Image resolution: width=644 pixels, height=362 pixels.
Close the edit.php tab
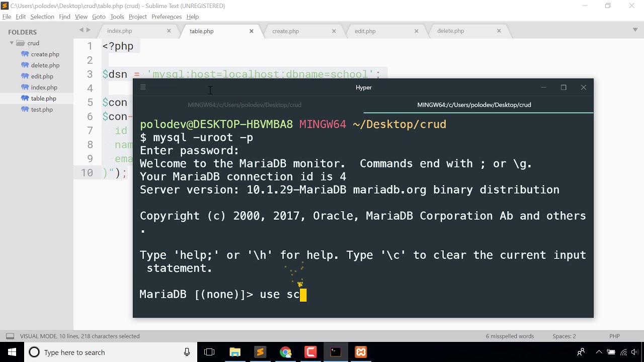pyautogui.click(x=417, y=31)
